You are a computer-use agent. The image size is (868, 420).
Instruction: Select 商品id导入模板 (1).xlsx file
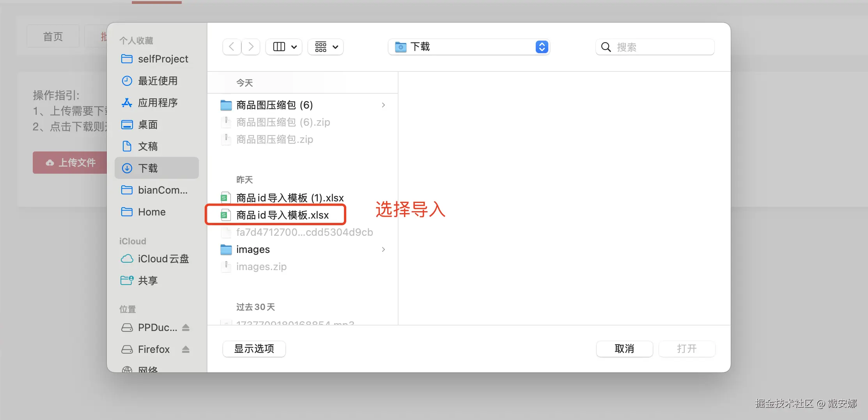303,198
